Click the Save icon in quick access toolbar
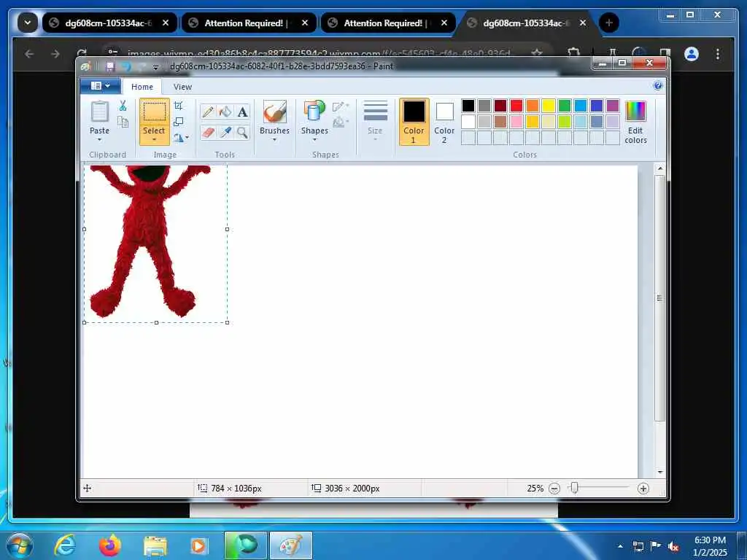The width and height of the screenshot is (747, 560). 110,66
